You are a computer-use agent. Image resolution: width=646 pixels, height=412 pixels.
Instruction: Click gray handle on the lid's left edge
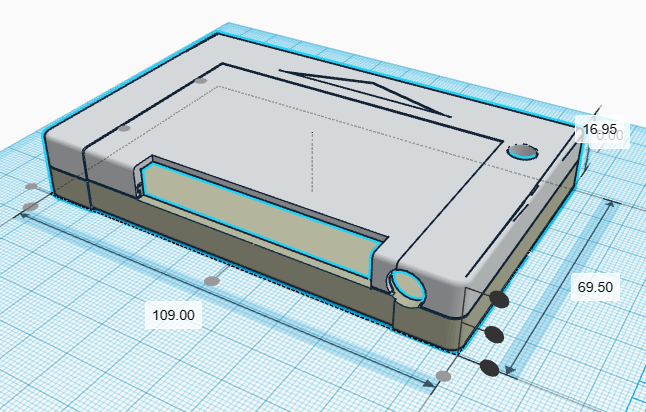click(x=124, y=128)
